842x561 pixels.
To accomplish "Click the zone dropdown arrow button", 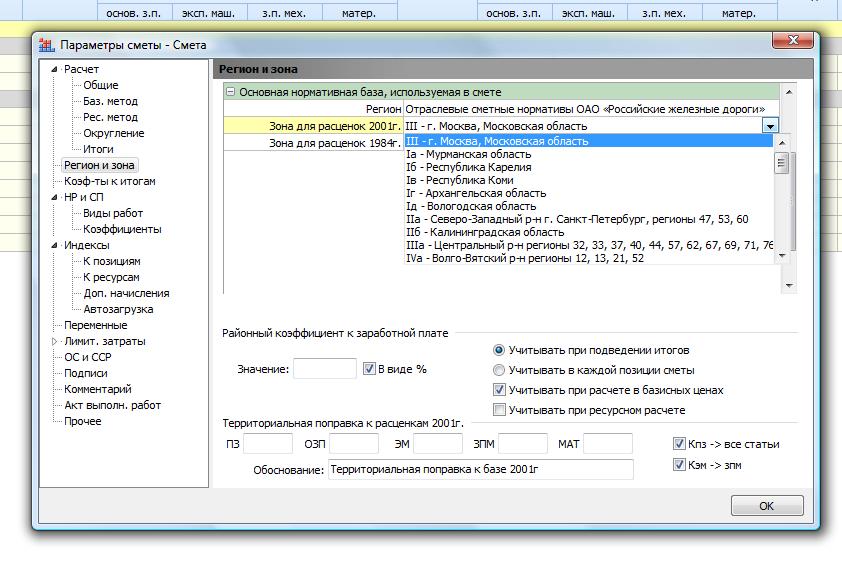I will pyautogui.click(x=769, y=126).
